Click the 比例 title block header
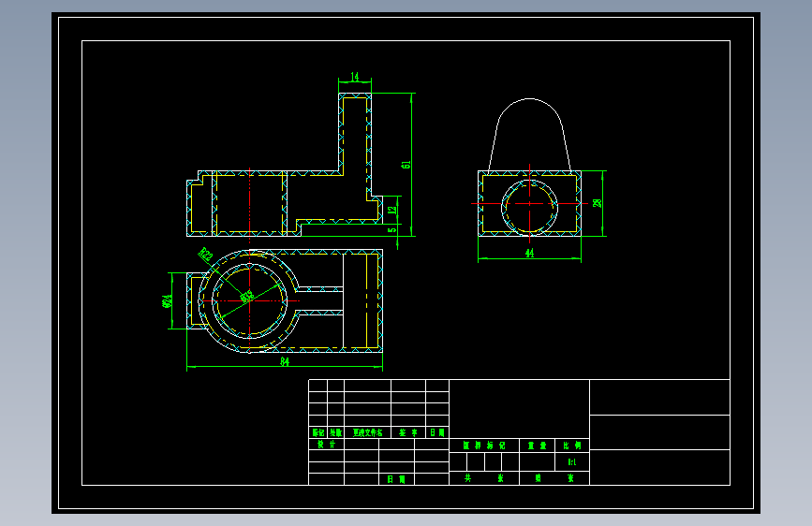Screen dimensions: 812x526 [572, 446]
